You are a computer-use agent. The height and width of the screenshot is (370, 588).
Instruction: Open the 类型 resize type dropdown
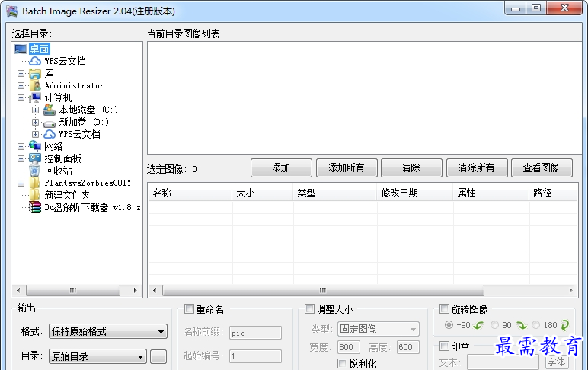(379, 329)
